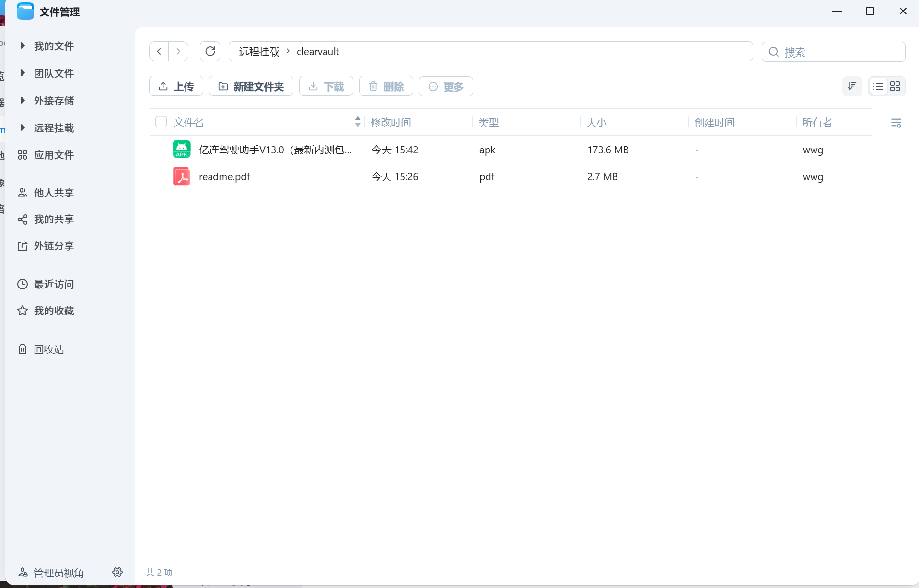Click the 共 2 项 status text

pyautogui.click(x=159, y=572)
